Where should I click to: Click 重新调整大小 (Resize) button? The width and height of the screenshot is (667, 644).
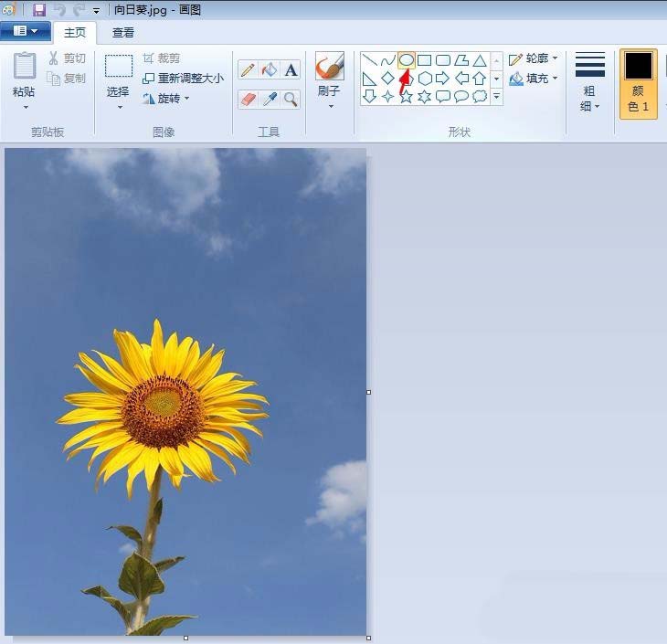183,79
